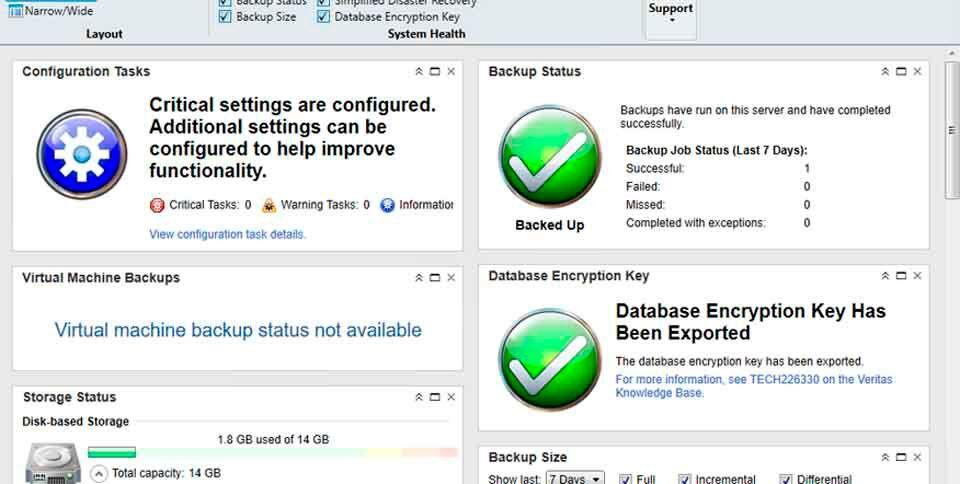This screenshot has height=484, width=960.
Task: Close the Configuration Tasks panel
Action: pos(451,72)
